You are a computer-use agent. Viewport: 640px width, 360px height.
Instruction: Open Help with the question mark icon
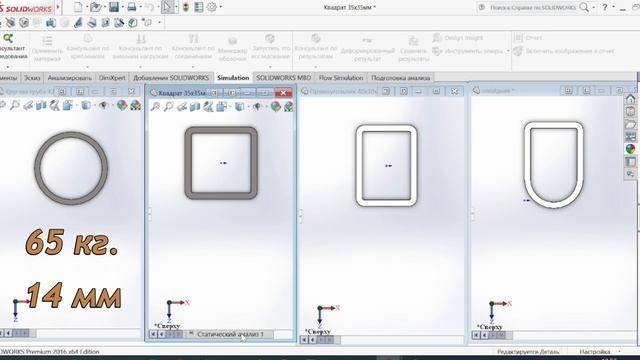point(605,7)
